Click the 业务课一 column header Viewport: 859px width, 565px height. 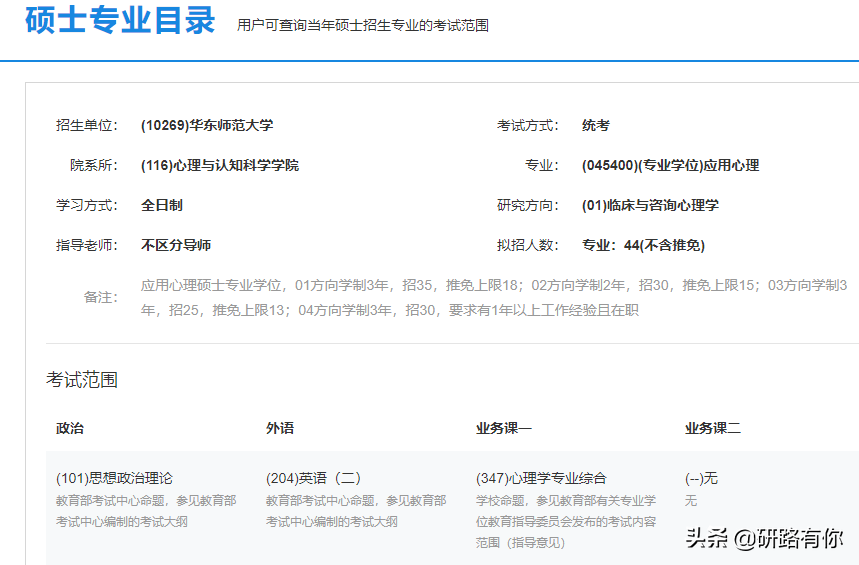point(504,429)
